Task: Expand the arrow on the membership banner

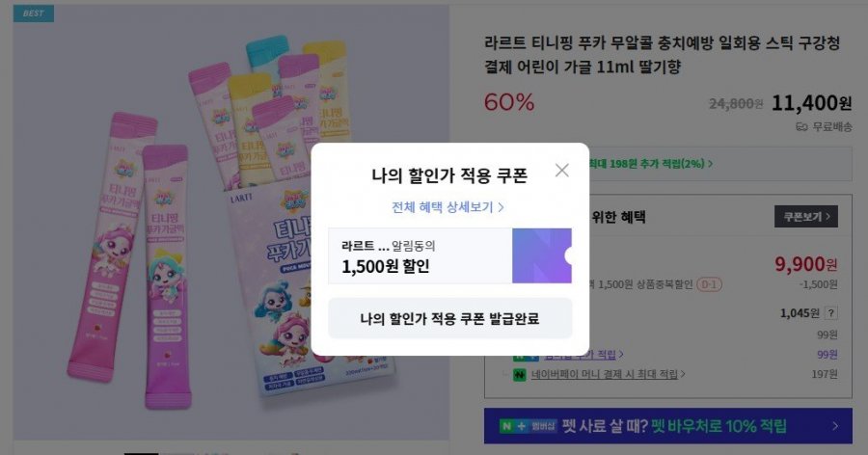Action: point(835,426)
